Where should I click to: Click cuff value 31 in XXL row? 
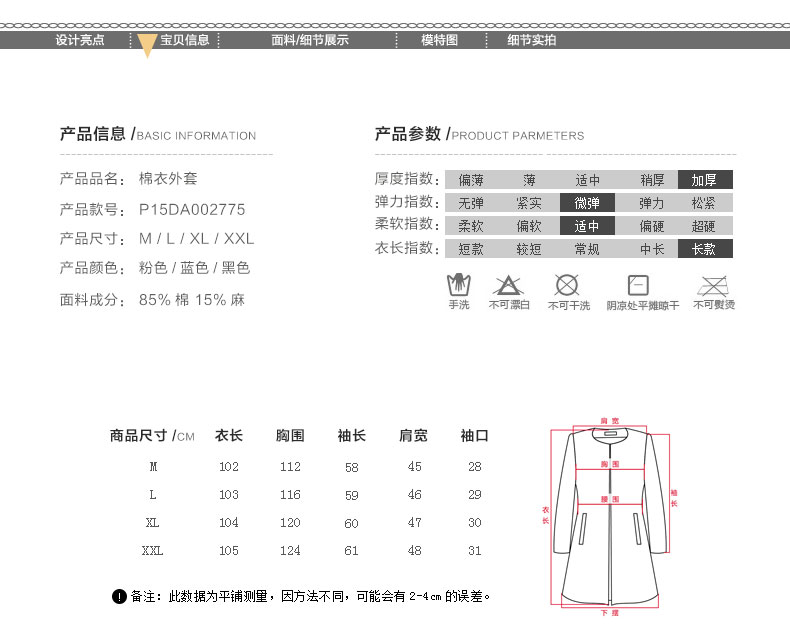click(475, 550)
